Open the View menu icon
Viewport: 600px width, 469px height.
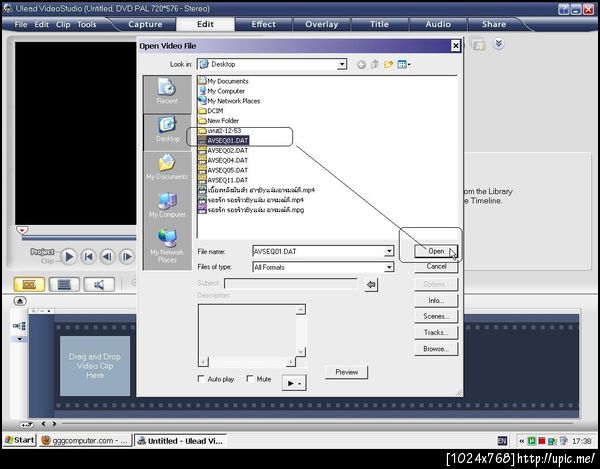pyautogui.click(x=403, y=64)
